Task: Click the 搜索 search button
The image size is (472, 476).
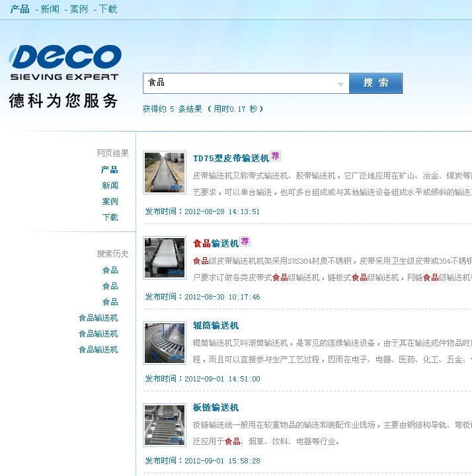Action: click(375, 83)
